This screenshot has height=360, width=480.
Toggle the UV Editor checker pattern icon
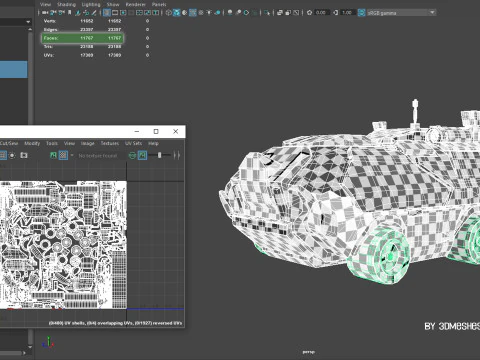[x=63, y=155]
